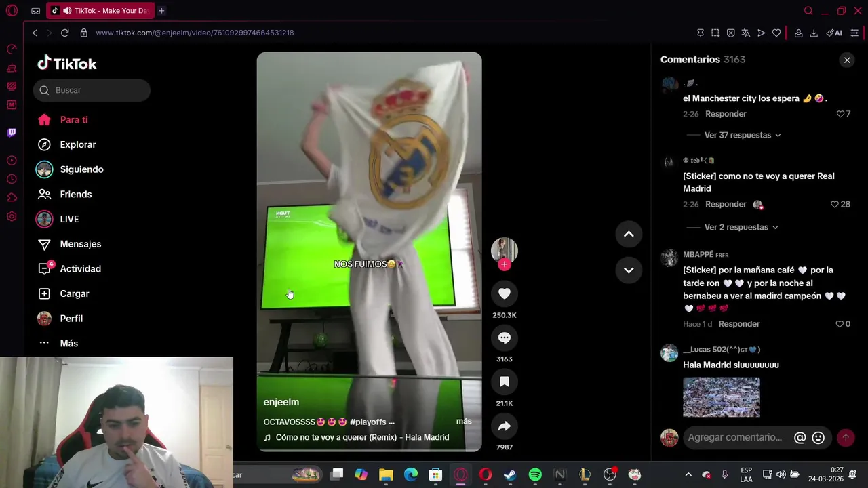Open the sidebar settings gear icon
868x488 pixels.
[x=12, y=216]
